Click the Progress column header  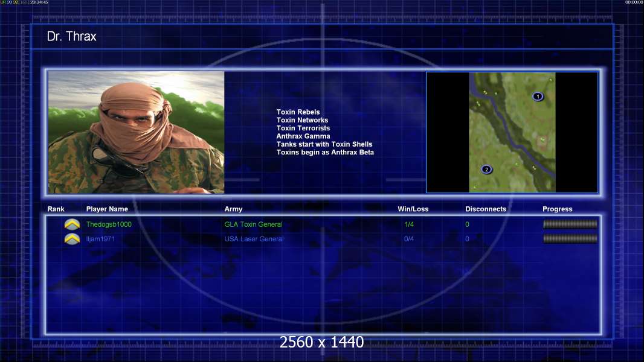(558, 209)
